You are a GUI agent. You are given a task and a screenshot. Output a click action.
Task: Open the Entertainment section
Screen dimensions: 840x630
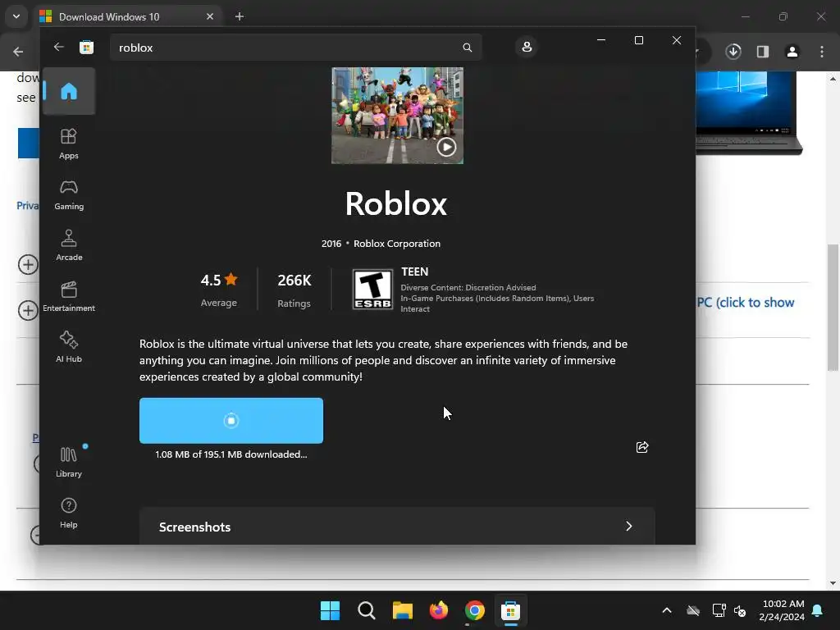[69, 296]
